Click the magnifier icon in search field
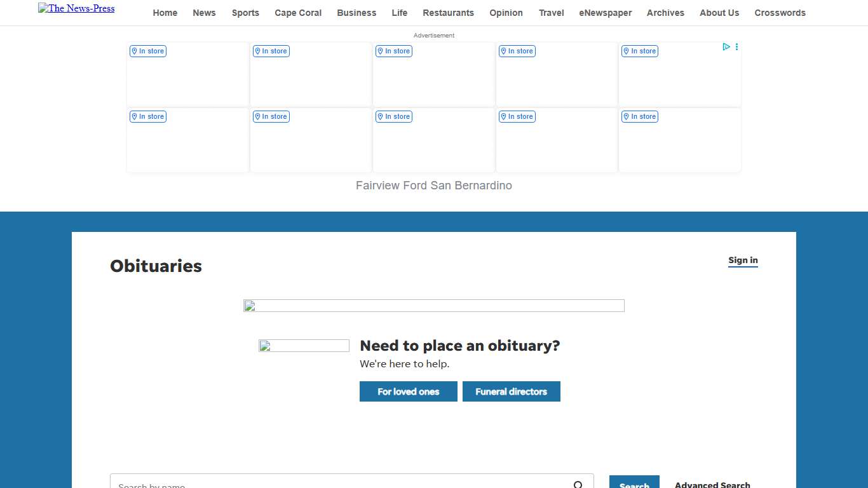The width and height of the screenshot is (868, 488). 578,485
